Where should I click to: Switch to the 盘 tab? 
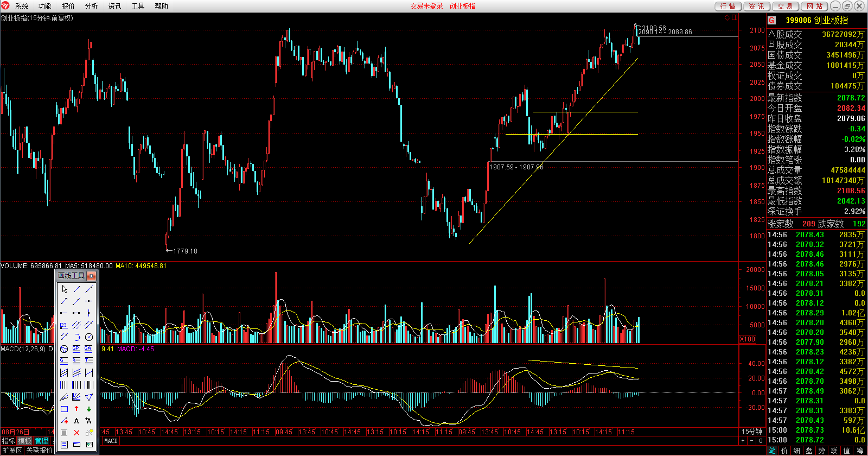click(809, 451)
